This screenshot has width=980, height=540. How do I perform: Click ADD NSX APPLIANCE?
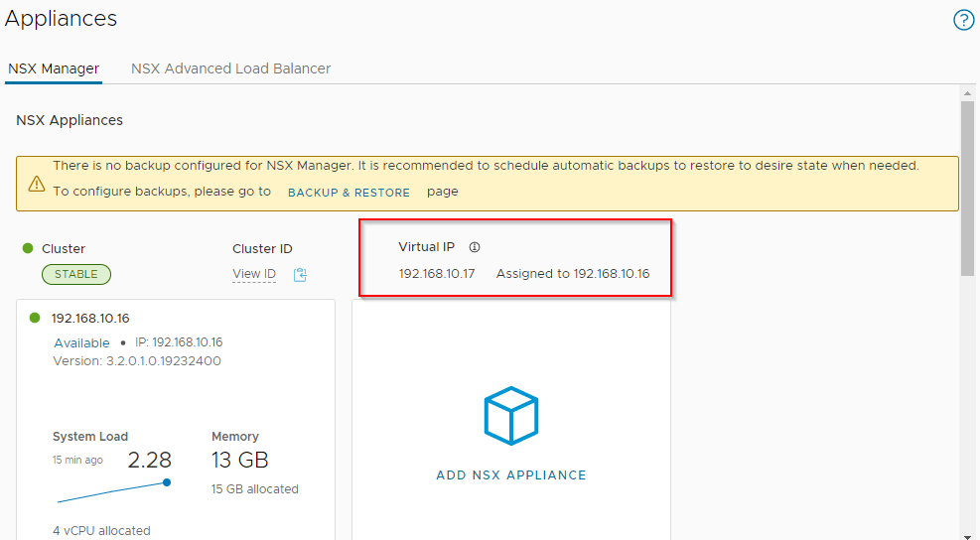[511, 475]
